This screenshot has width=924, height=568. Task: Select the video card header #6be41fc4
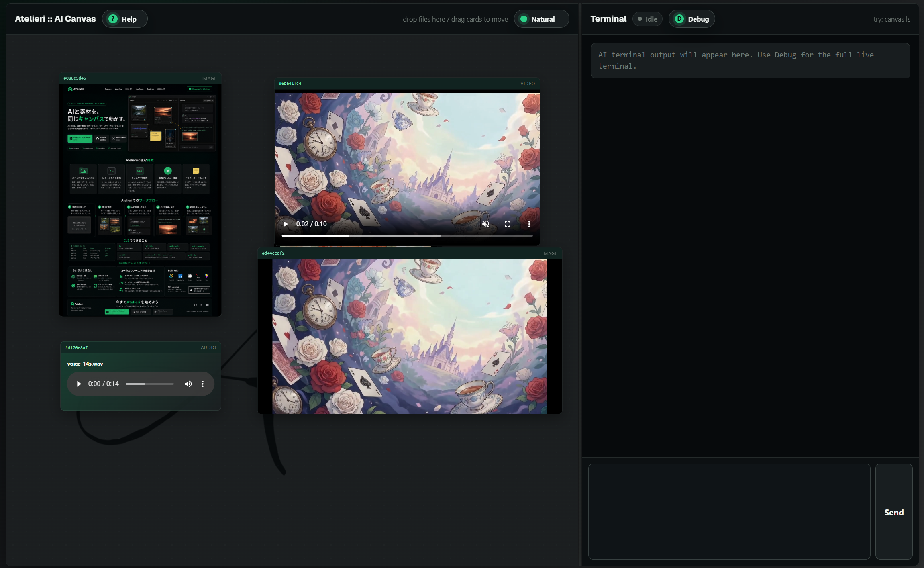point(407,84)
